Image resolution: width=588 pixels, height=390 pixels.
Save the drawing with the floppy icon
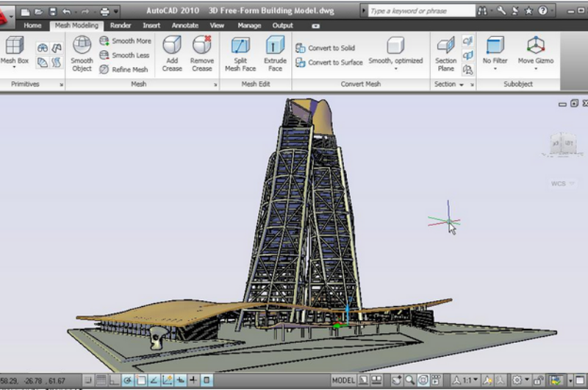click(53, 12)
